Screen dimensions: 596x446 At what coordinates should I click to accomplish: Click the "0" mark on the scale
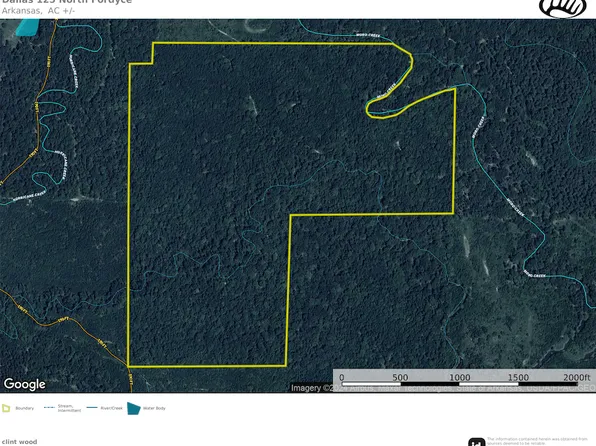[x=341, y=378]
